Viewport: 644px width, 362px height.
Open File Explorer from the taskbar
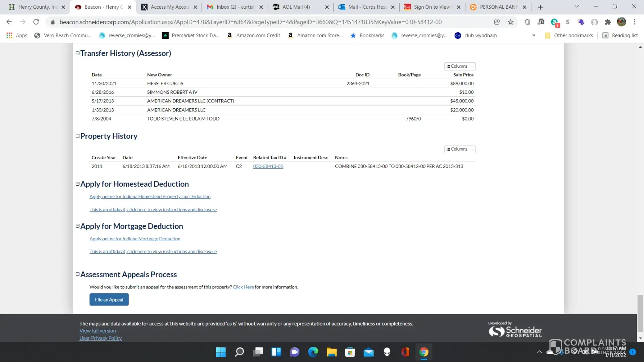pos(331,352)
